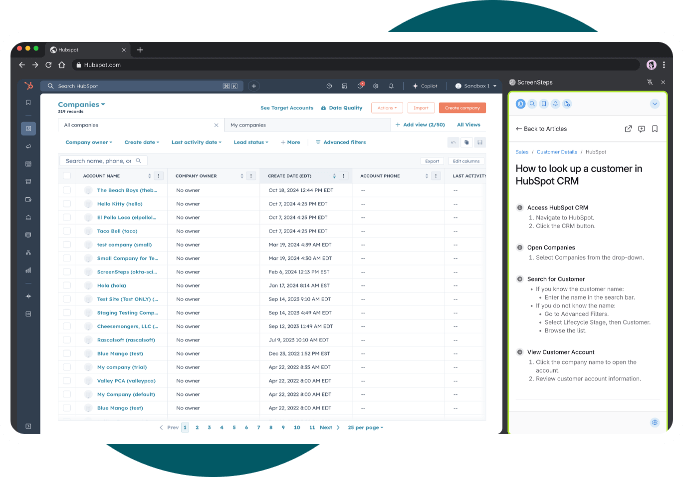Check the Rascalsoft row checkbox
Image resolution: width=683 pixels, height=477 pixels.
pyautogui.click(x=67, y=340)
